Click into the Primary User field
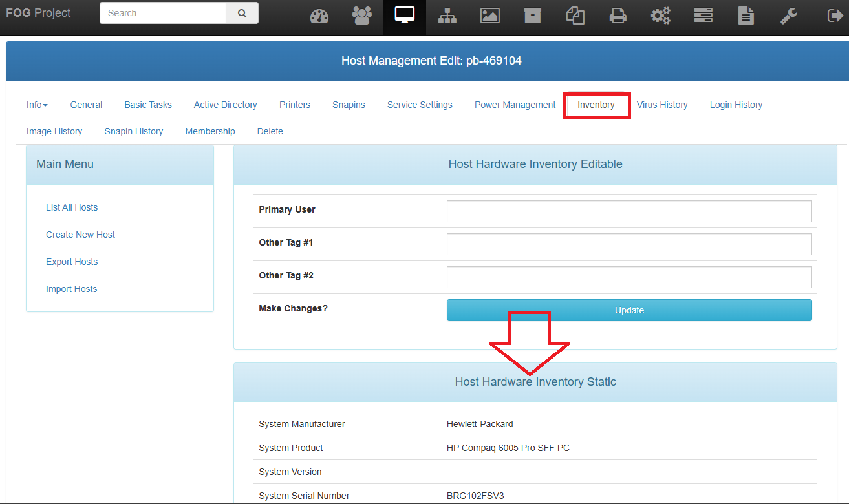The image size is (849, 504). click(x=629, y=211)
